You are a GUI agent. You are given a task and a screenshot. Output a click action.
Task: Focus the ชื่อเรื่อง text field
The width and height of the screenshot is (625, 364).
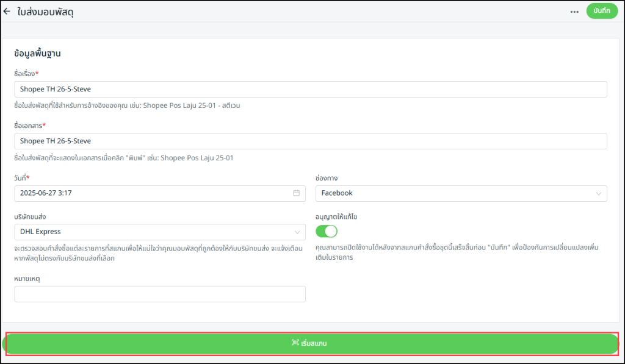click(310, 89)
